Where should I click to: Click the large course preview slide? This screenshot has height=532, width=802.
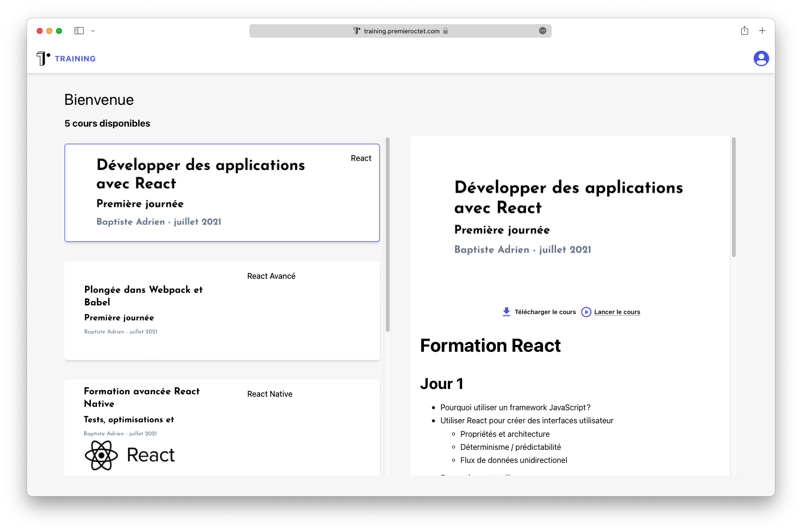570,217
